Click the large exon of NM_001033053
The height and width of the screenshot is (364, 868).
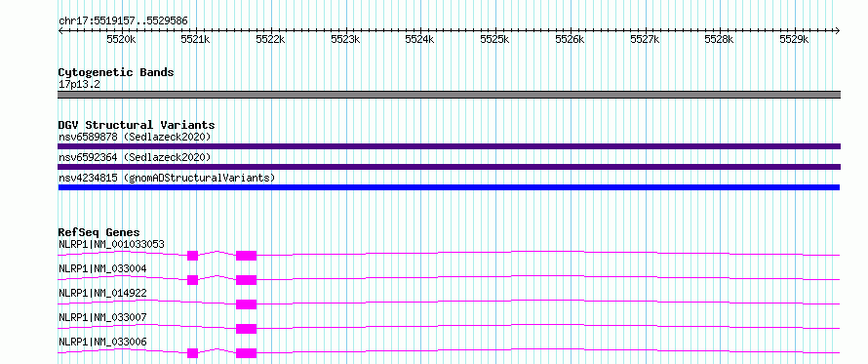tap(247, 256)
